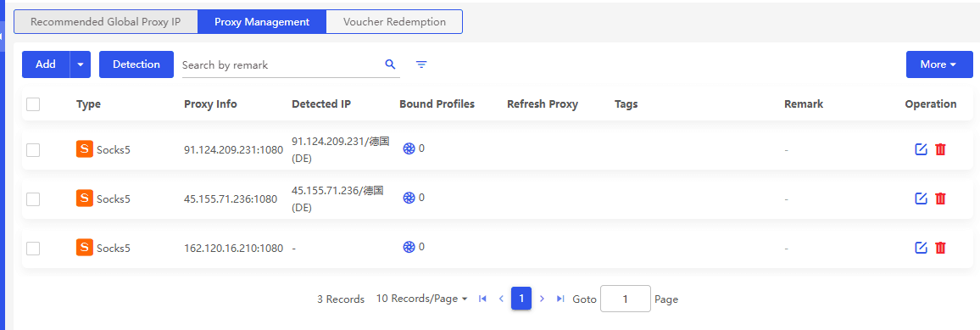This screenshot has height=330, width=980.
Task: Click bound profiles icon for 162.120.16.210 row
Action: 409,247
